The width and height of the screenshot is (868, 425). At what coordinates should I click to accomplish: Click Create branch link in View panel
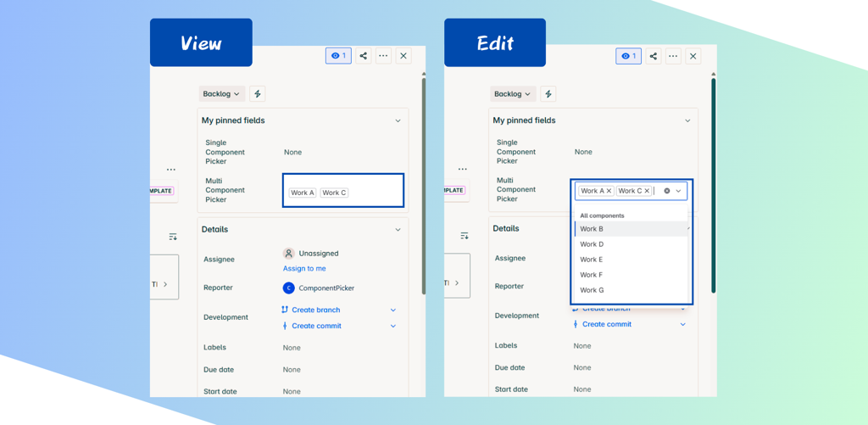click(316, 310)
